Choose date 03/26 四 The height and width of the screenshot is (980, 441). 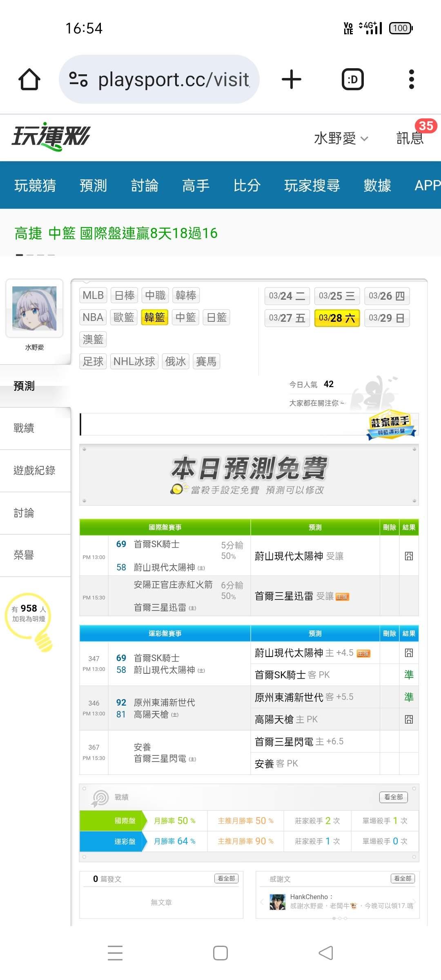(x=387, y=296)
